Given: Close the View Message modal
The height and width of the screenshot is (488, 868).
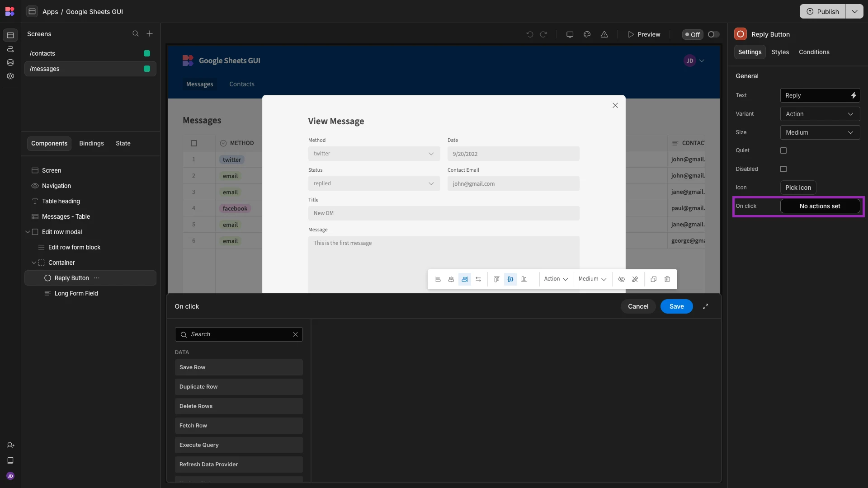Looking at the screenshot, I should tap(615, 105).
